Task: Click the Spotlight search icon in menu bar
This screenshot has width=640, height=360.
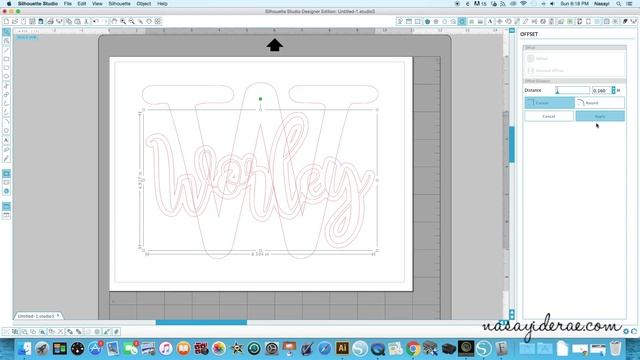Action: (x=619, y=4)
